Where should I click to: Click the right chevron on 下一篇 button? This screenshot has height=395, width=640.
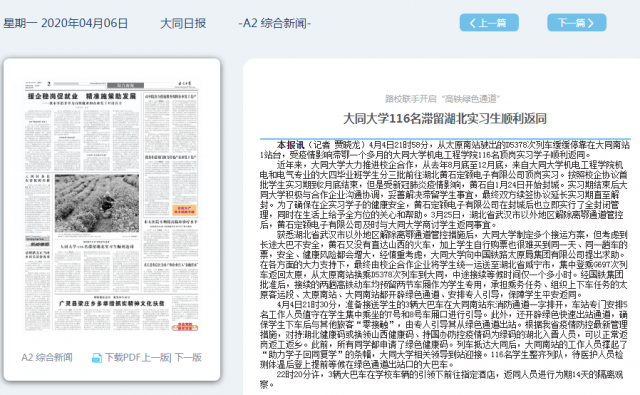(x=590, y=23)
